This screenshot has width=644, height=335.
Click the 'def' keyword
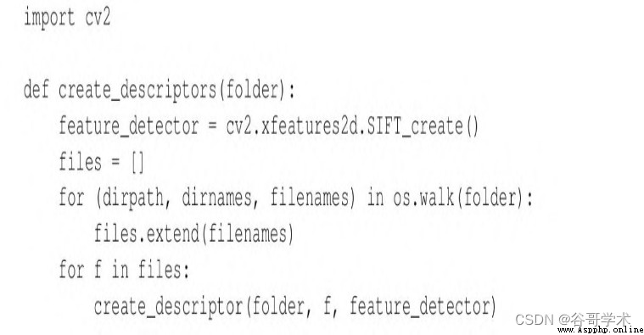36,89
